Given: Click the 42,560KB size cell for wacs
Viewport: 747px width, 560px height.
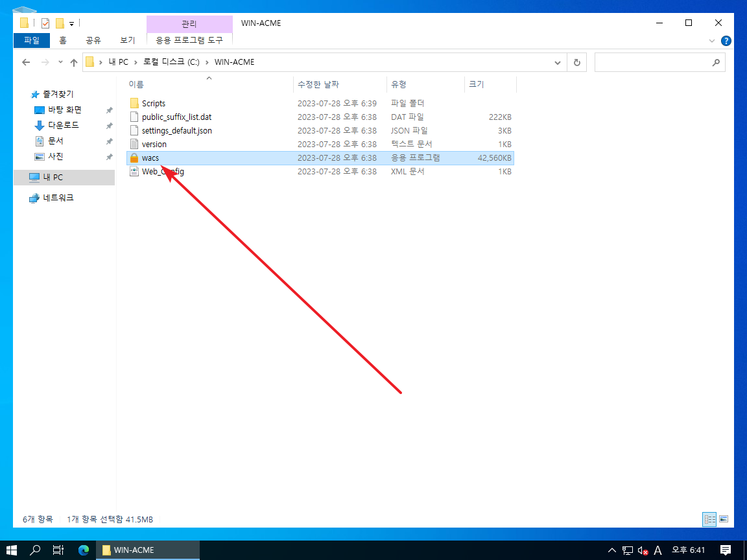Looking at the screenshot, I should [x=495, y=158].
